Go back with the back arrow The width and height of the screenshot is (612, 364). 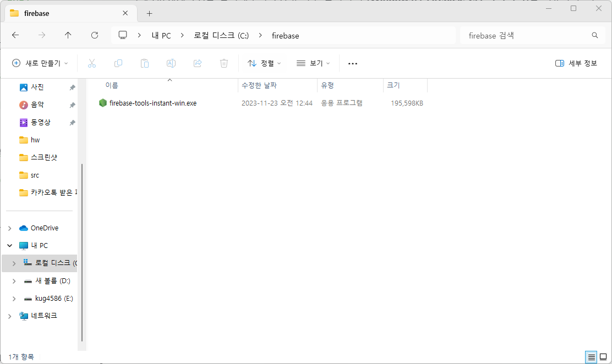15,35
